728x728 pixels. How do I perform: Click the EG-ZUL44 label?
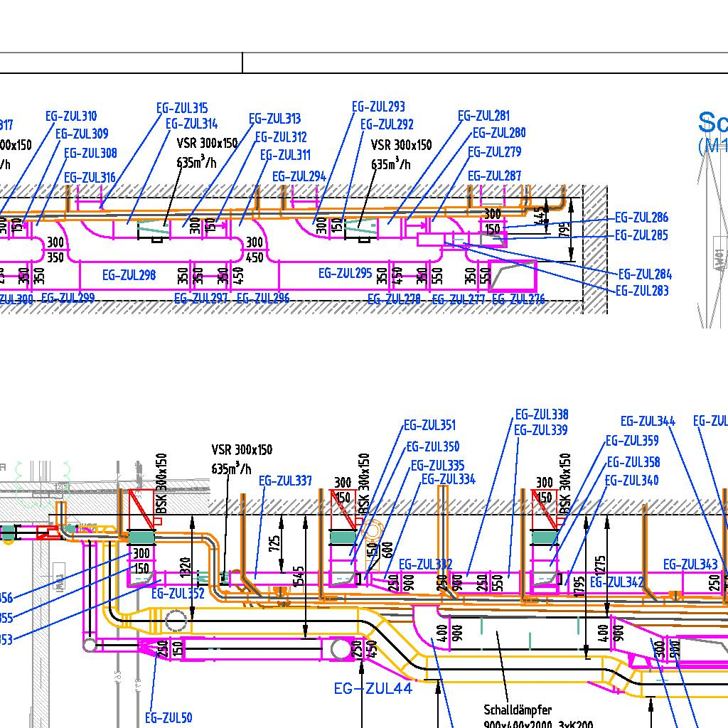[x=373, y=687]
